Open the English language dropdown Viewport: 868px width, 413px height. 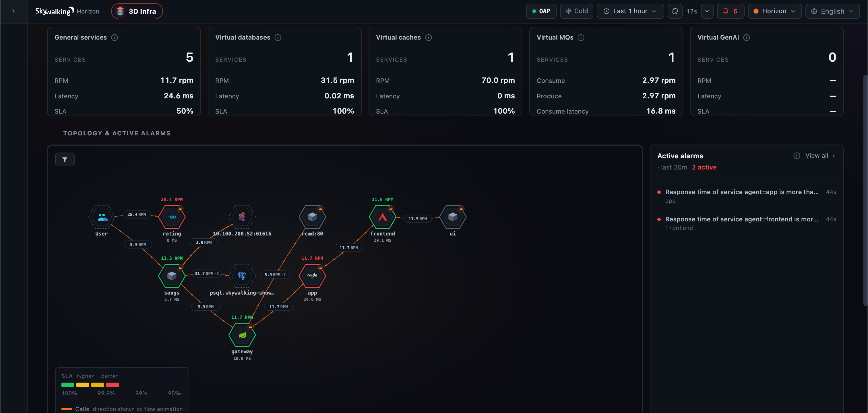(832, 11)
